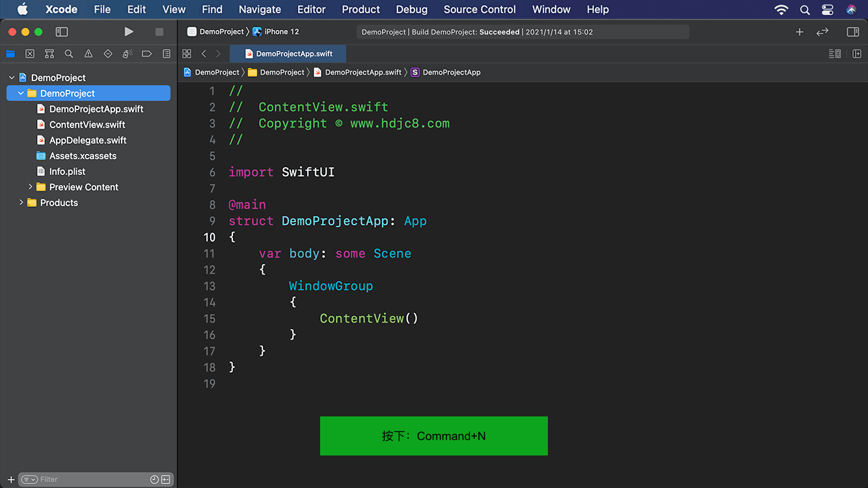This screenshot has height=488, width=868.
Task: Expand the Products folder
Action: pyautogui.click(x=21, y=202)
